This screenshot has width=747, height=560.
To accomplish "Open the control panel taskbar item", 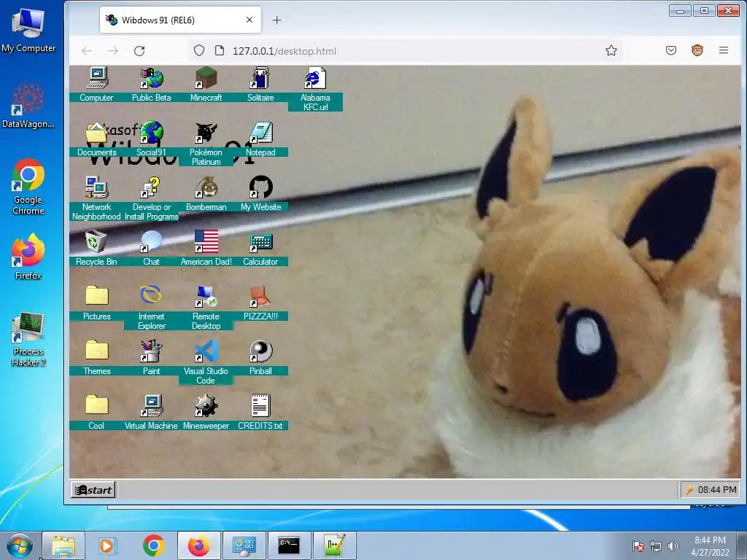I will (244, 545).
